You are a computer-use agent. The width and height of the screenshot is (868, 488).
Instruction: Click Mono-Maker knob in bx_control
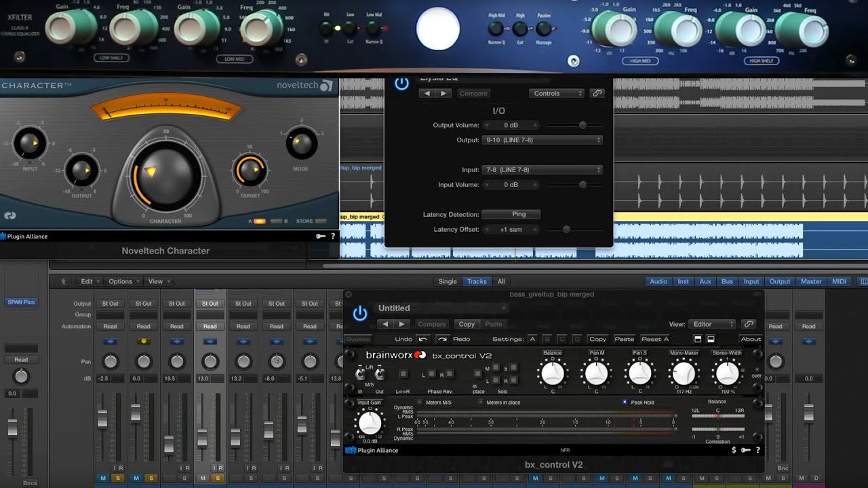pyautogui.click(x=684, y=373)
